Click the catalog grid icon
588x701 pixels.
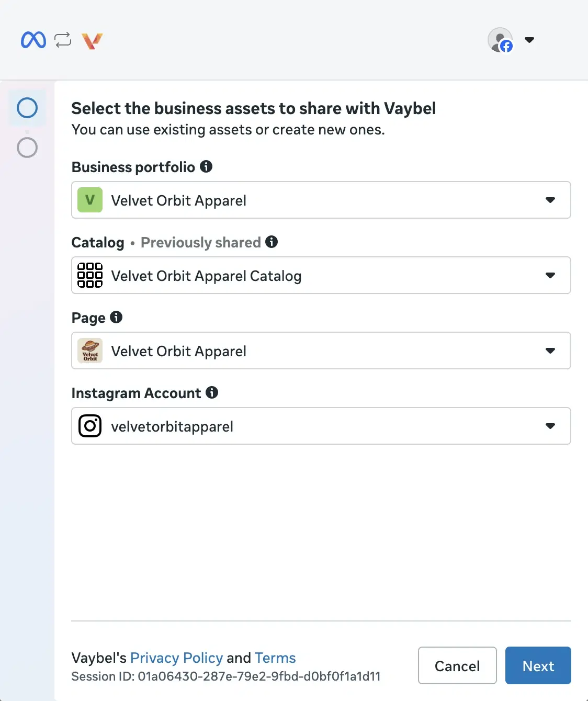click(x=90, y=275)
